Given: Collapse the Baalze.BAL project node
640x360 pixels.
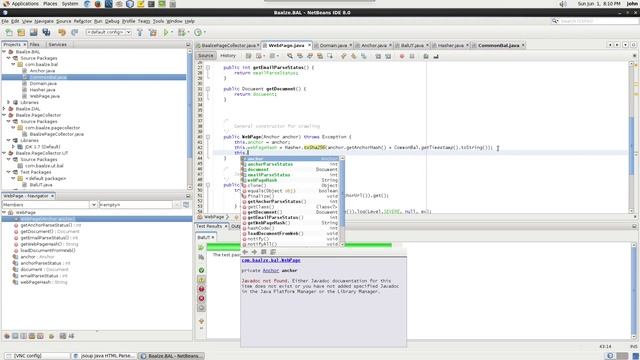Looking at the screenshot, I should click(4, 52).
